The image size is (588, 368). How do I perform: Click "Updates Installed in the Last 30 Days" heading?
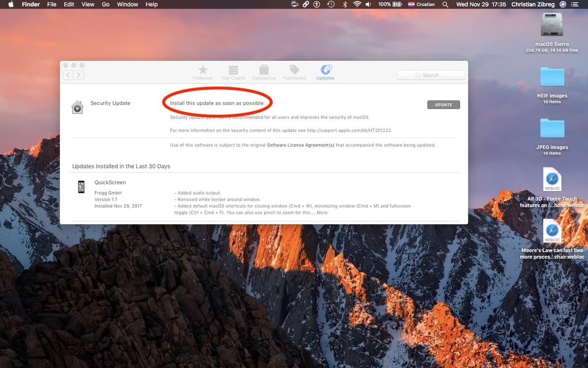click(121, 166)
